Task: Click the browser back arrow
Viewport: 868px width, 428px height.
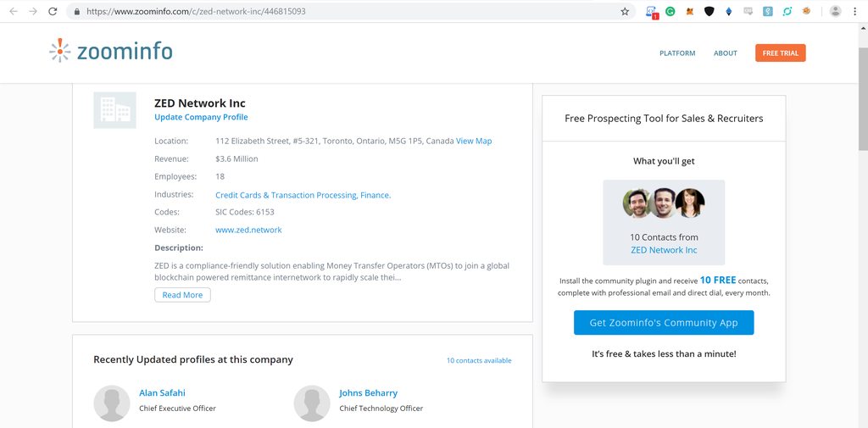Action: click(14, 11)
